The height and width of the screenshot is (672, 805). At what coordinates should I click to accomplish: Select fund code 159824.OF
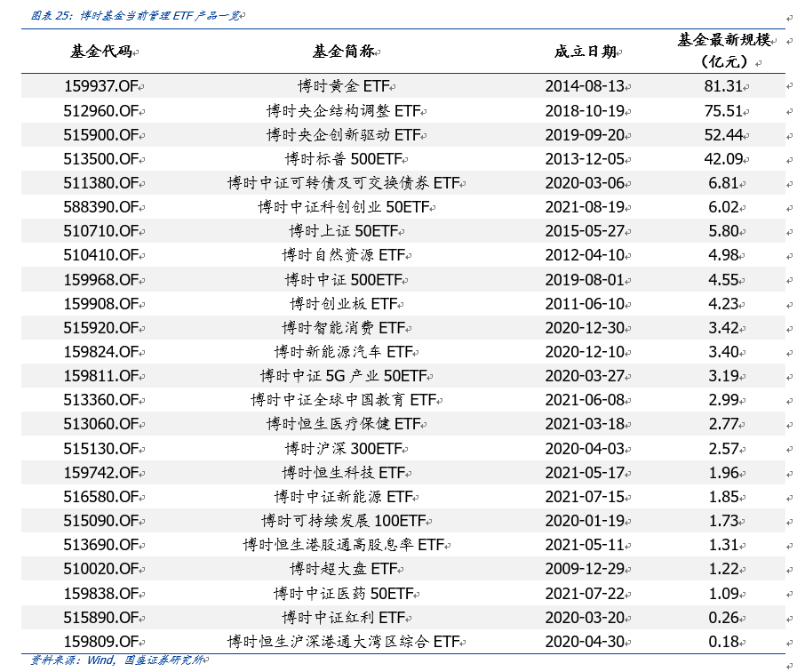click(x=101, y=351)
